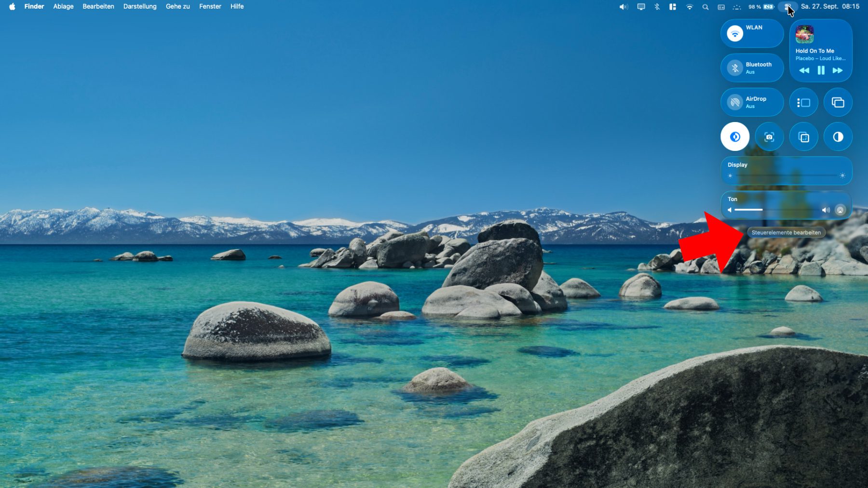Open the Apple menu
868x488 pixels.
pyautogui.click(x=12, y=6)
